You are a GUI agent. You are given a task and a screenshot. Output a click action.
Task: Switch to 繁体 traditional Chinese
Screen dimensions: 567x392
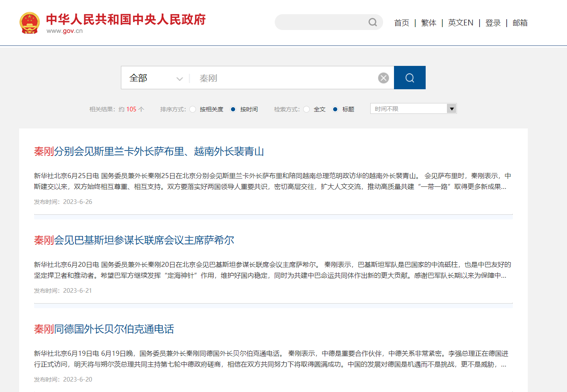point(429,23)
